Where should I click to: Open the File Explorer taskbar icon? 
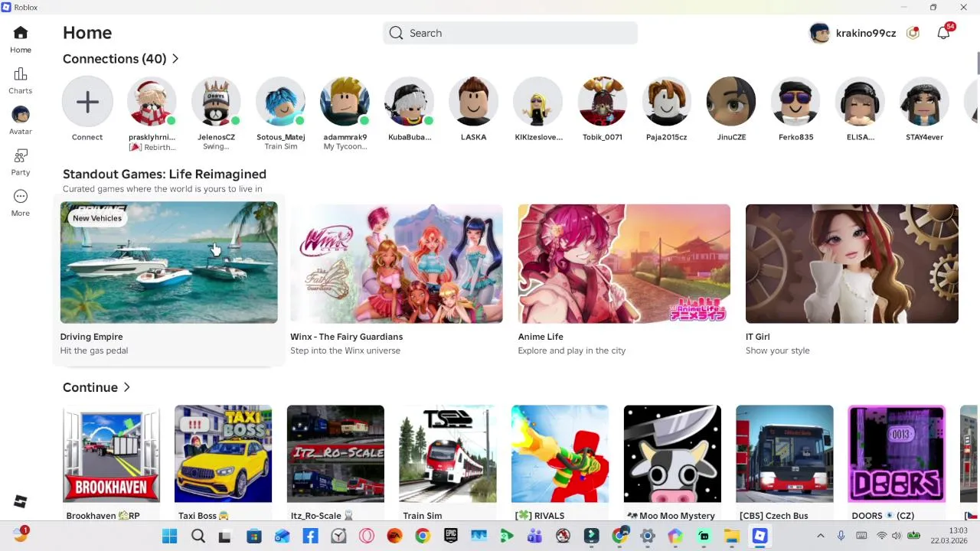732,536
